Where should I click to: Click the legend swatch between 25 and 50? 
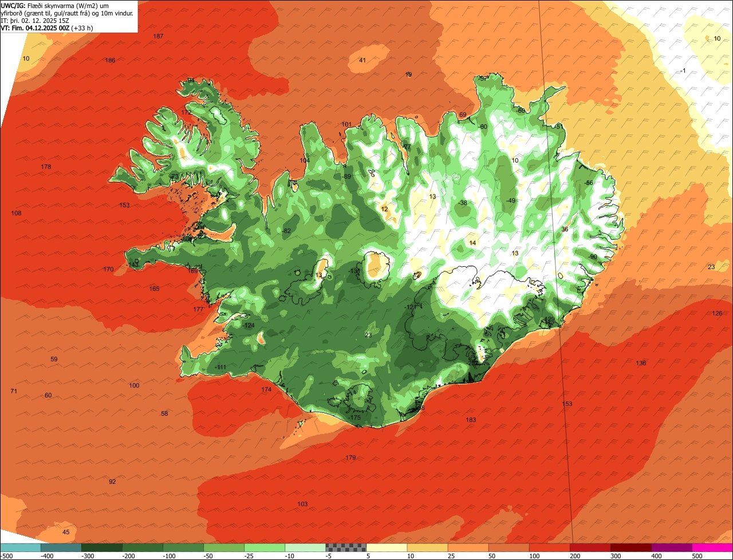(468, 547)
